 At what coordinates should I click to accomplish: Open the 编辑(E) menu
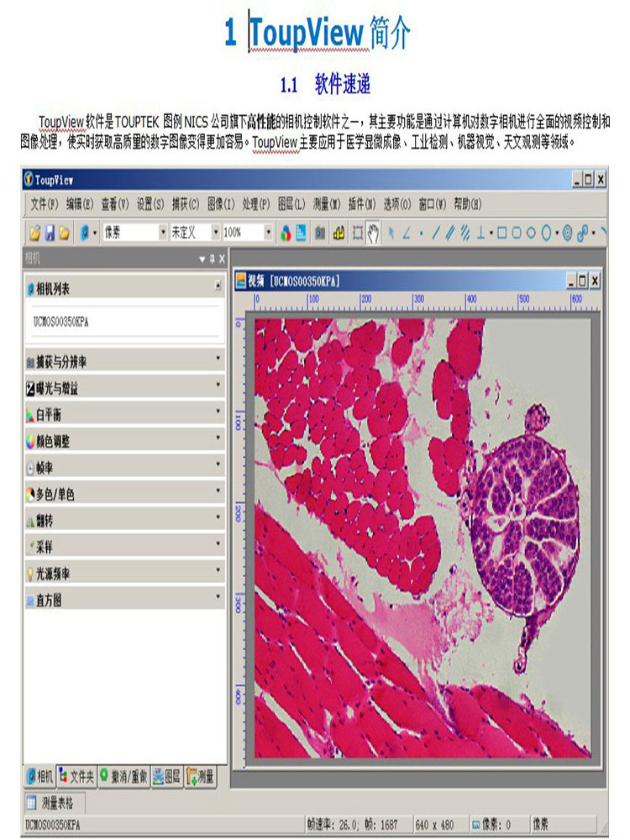(x=79, y=204)
